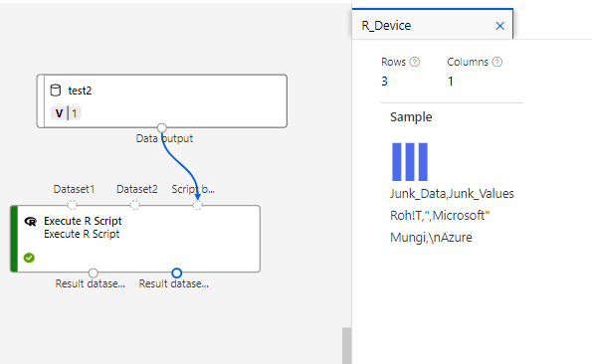This screenshot has height=364, width=592.
Task: Select the Script bundle input port
Action: point(197,205)
